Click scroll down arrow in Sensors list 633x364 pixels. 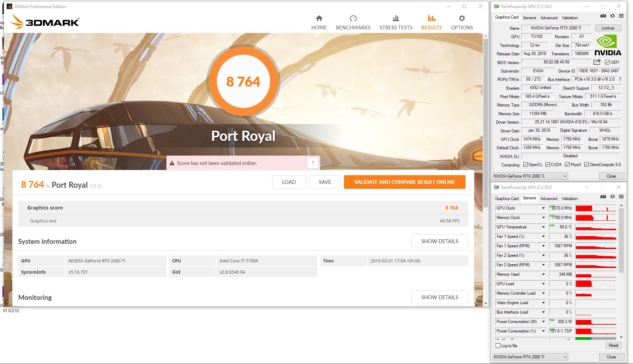point(621,337)
